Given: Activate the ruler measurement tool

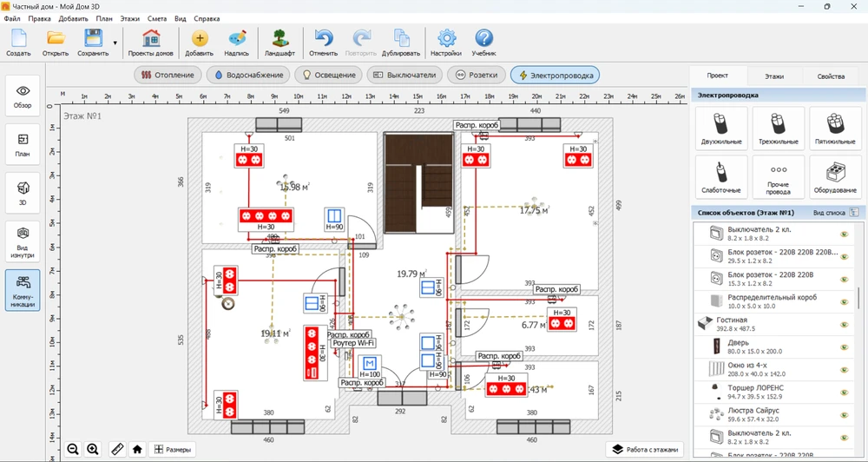Looking at the screenshot, I should pos(115,449).
